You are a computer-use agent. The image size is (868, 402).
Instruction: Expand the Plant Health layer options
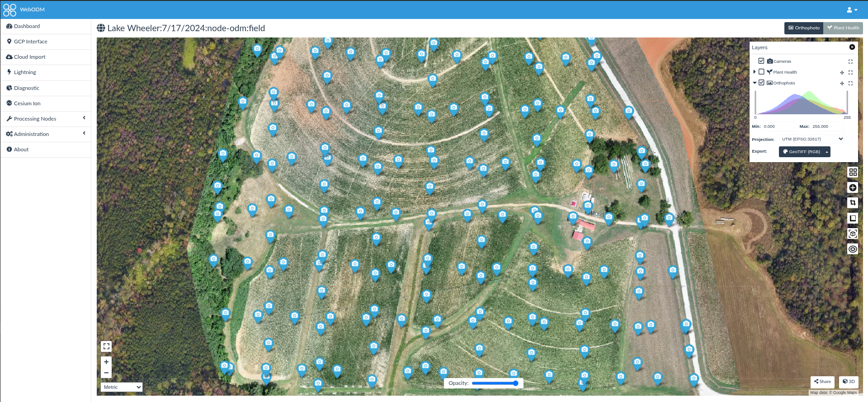(x=755, y=72)
